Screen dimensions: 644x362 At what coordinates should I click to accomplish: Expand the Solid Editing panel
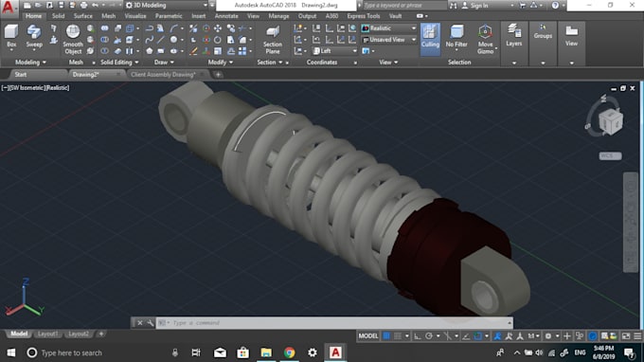click(x=119, y=63)
